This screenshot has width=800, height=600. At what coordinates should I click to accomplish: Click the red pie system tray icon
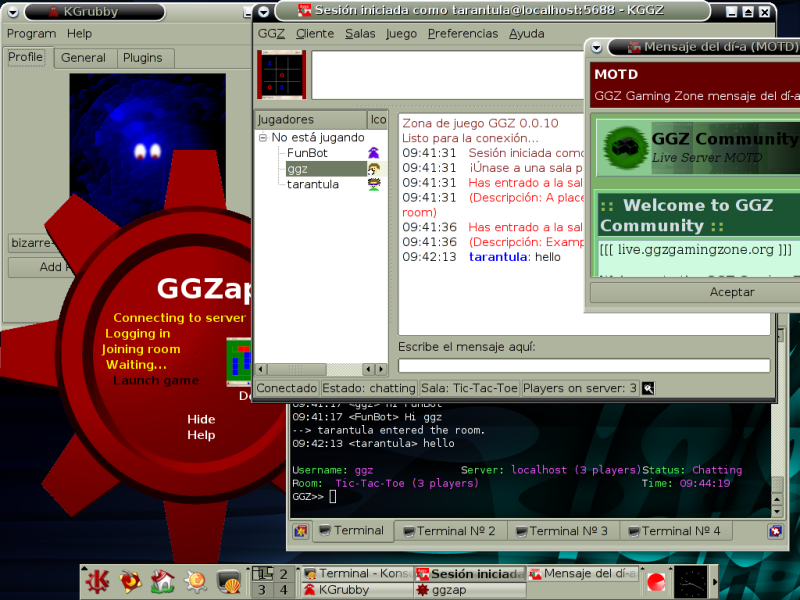656,582
